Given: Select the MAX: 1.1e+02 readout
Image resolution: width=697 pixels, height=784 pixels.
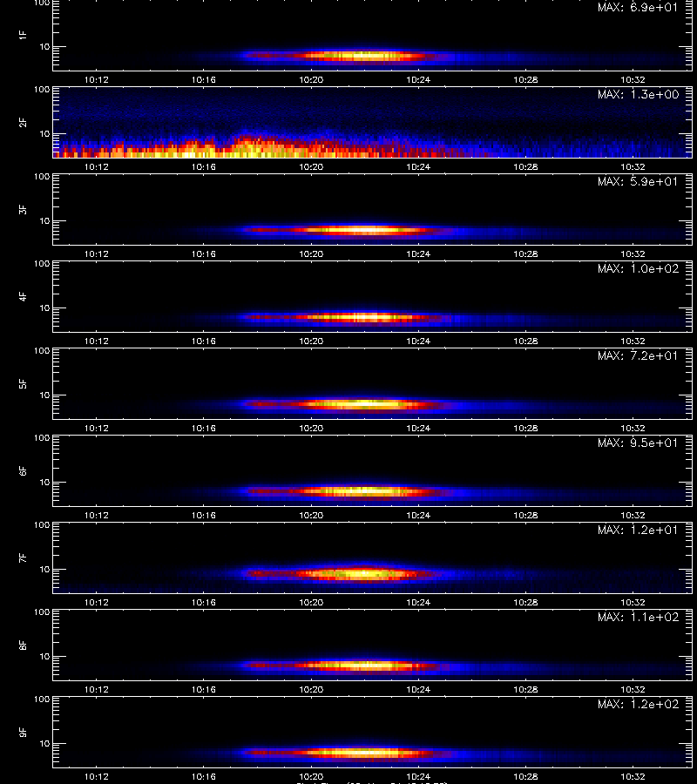Looking at the screenshot, I should (638, 617).
